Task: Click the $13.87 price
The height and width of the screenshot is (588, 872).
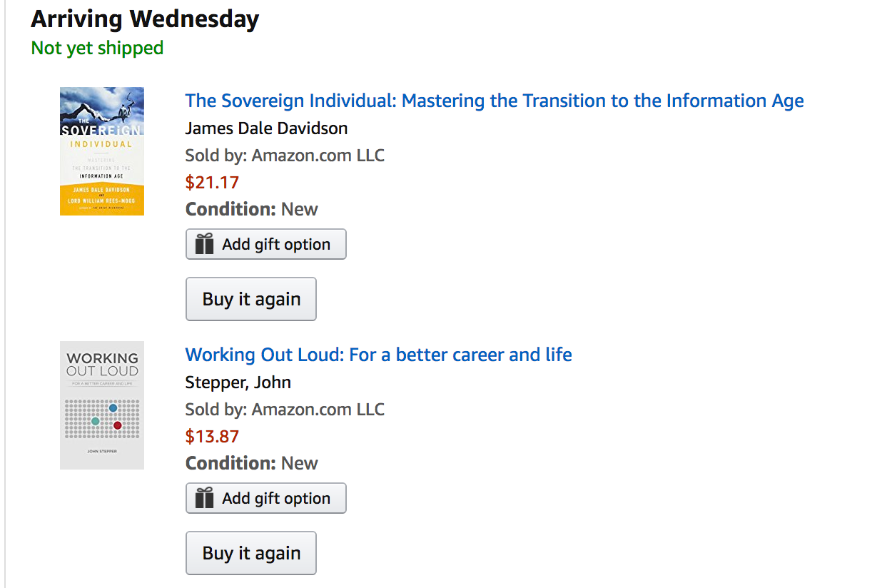Action: click(212, 437)
